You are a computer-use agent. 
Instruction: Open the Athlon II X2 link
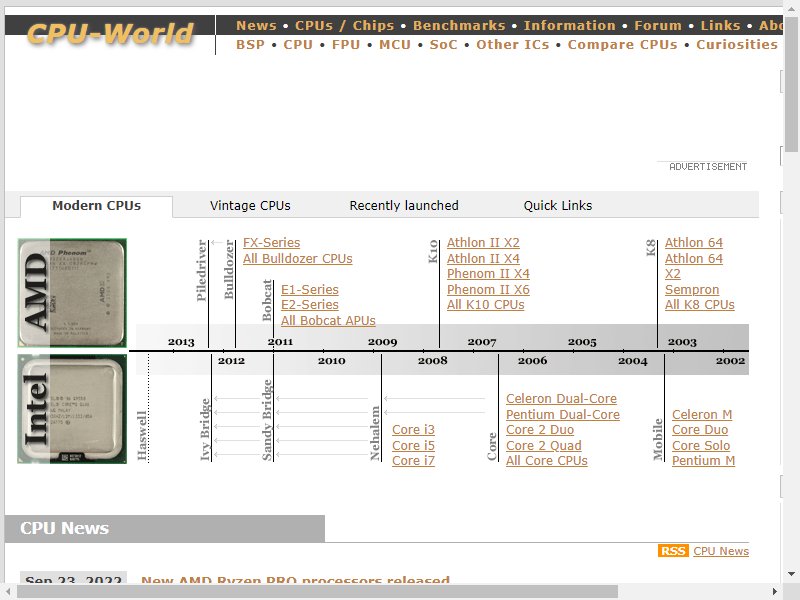click(483, 243)
